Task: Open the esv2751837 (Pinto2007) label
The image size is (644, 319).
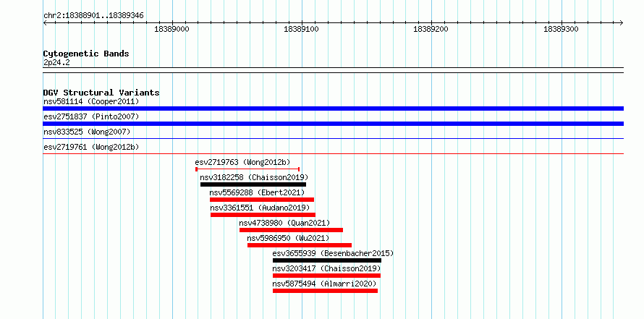Action: click(91, 116)
